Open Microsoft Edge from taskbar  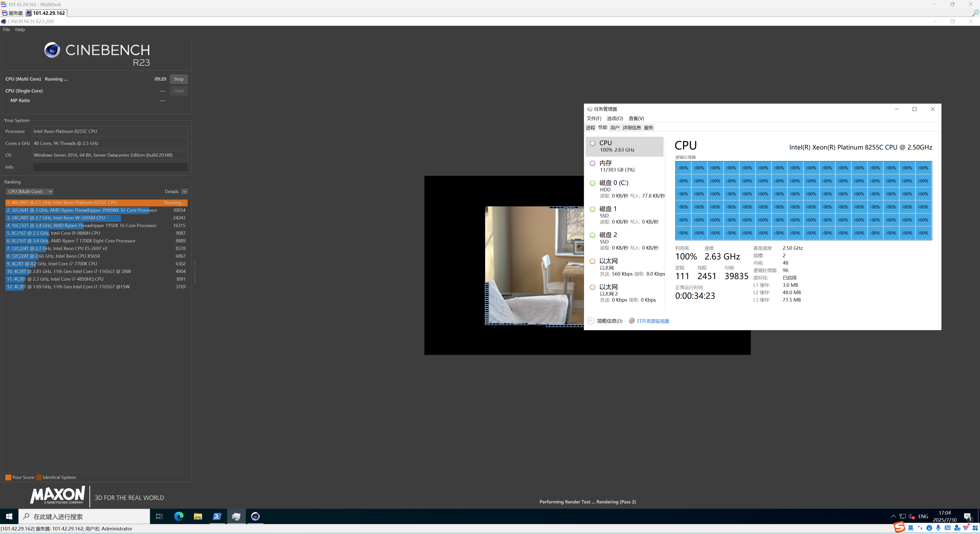tap(179, 516)
